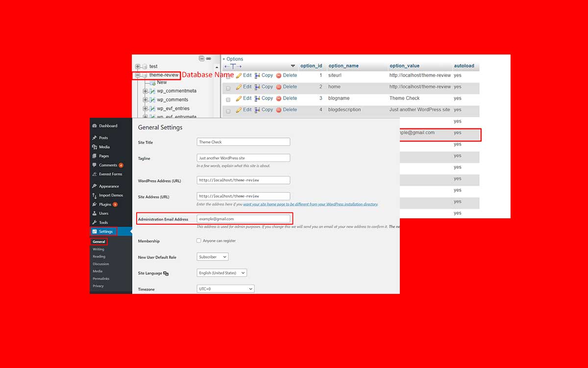The width and height of the screenshot is (588, 368).
Task: Click Delete for the home row
Action: tap(287, 87)
